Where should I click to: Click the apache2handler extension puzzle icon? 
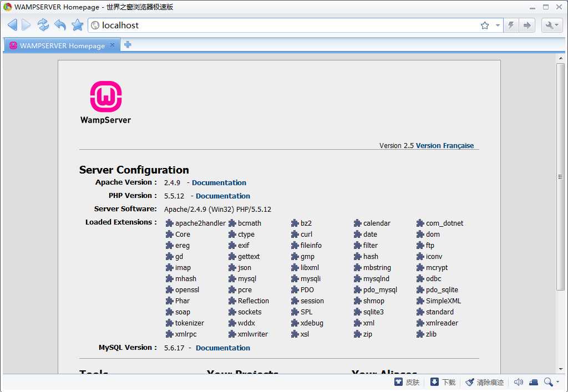[170, 223]
